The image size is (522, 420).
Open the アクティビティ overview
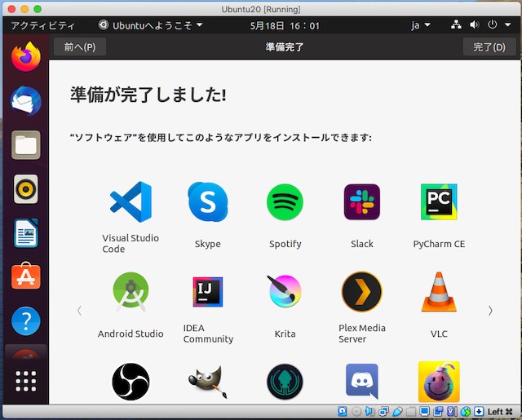pos(42,25)
